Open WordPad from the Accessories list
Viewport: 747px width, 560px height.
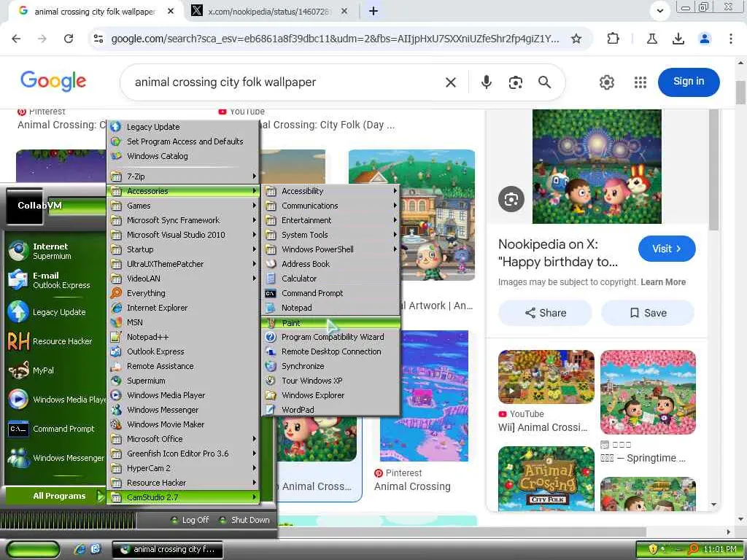[330, 410]
